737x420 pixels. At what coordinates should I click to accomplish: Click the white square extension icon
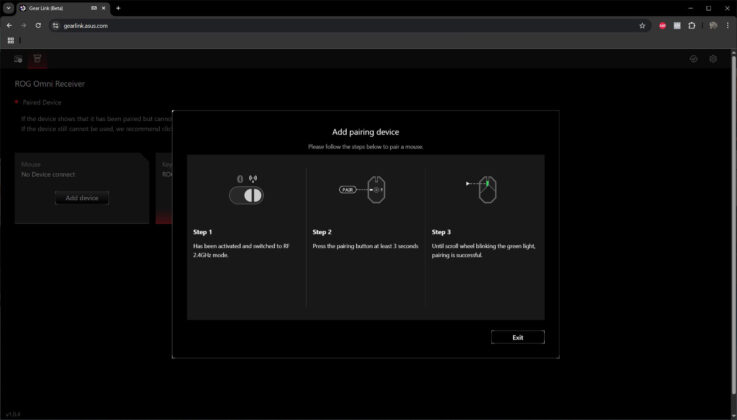677,26
